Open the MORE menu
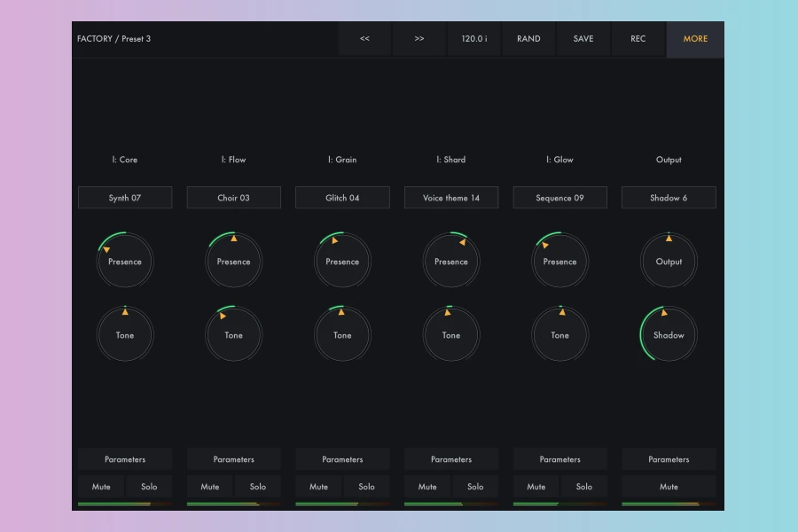The image size is (798, 532). (695, 39)
